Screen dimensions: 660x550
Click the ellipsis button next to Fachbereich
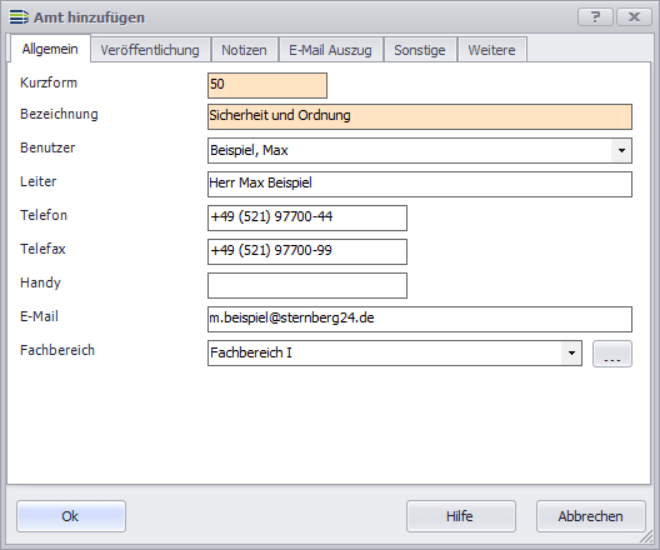612,354
